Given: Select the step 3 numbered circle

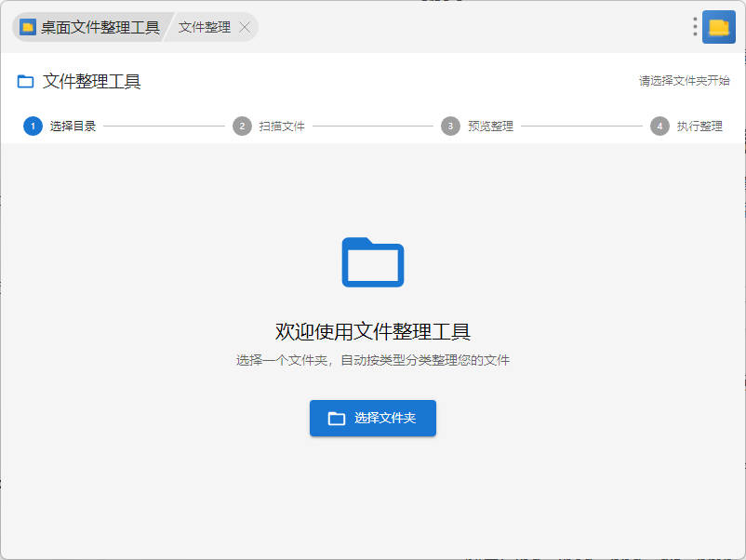Looking at the screenshot, I should pyautogui.click(x=450, y=127).
